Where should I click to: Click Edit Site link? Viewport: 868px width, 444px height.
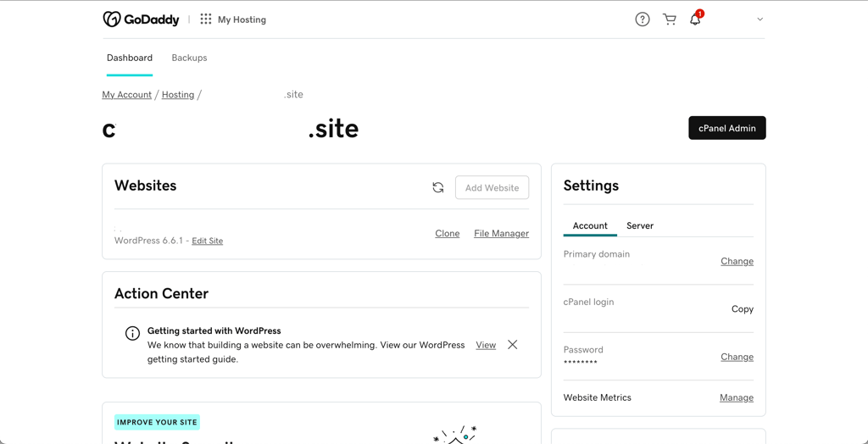pos(208,241)
